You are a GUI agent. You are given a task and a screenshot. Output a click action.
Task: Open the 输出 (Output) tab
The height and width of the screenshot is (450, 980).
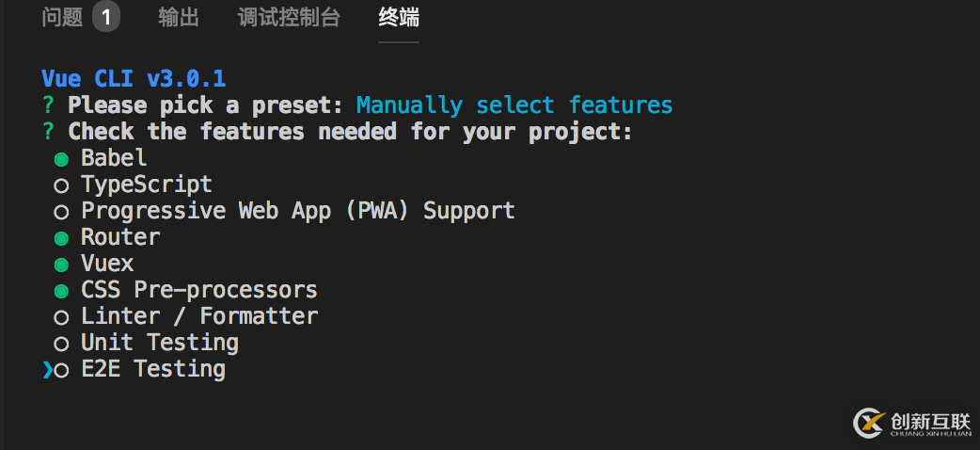(x=178, y=18)
